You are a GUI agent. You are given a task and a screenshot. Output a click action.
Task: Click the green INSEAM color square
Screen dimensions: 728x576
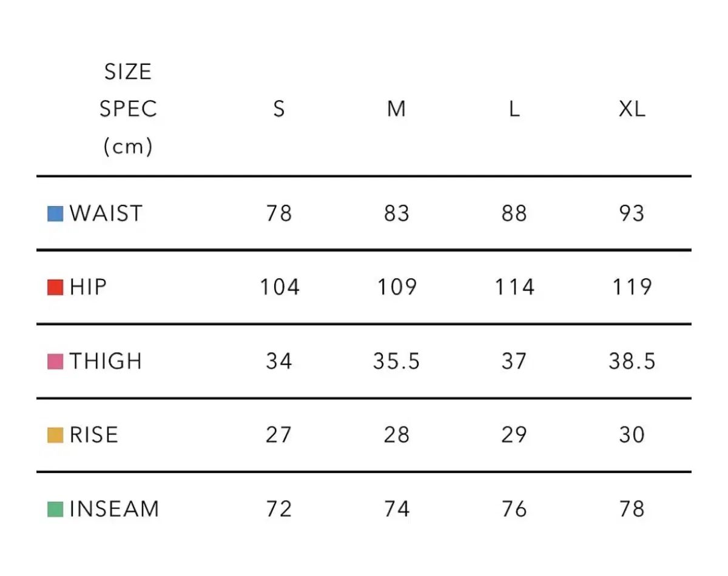coord(55,509)
